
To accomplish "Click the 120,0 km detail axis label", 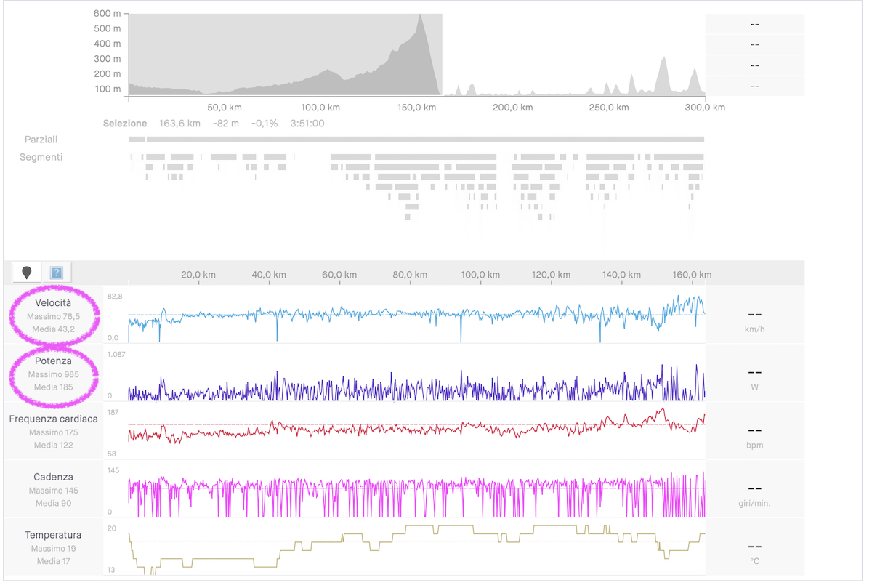I will [551, 275].
